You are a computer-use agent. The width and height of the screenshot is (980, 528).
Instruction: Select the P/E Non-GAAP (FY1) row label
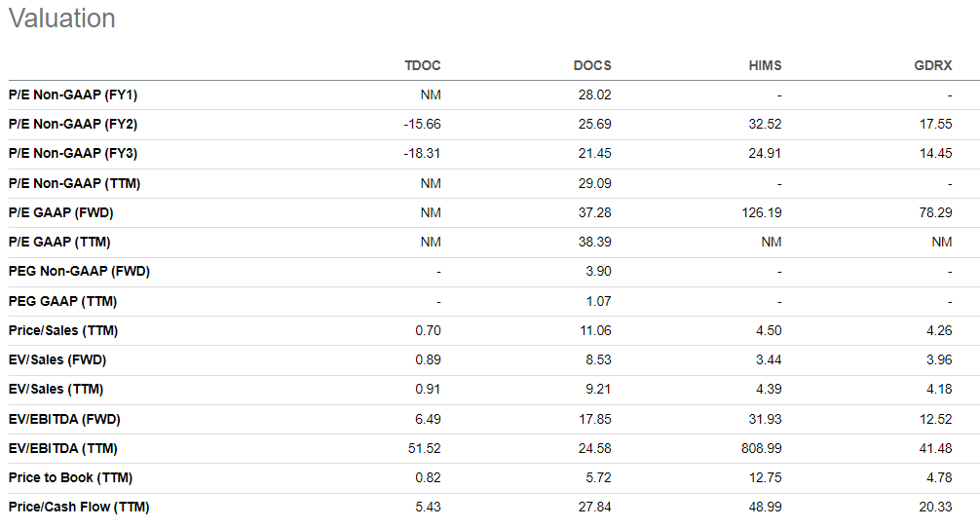click(x=73, y=94)
